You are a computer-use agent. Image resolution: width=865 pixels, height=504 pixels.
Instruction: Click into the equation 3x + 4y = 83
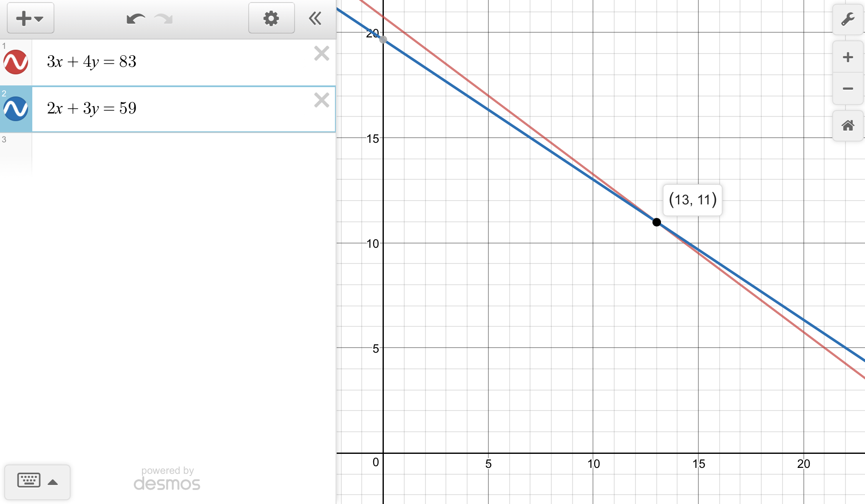pos(91,62)
